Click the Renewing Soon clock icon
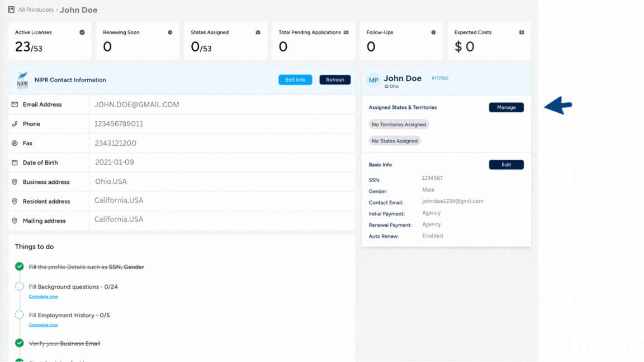The height and width of the screenshot is (362, 644). [x=171, y=32]
